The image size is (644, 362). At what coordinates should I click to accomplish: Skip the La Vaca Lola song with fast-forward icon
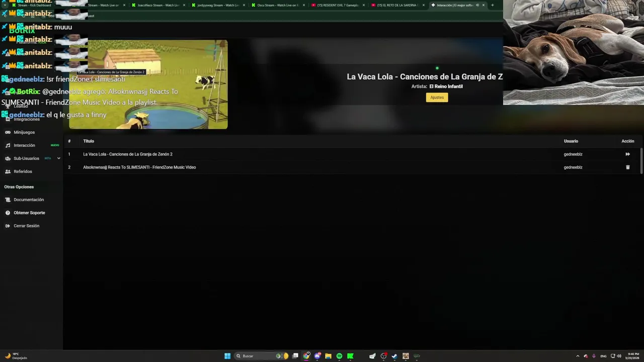coord(627,154)
